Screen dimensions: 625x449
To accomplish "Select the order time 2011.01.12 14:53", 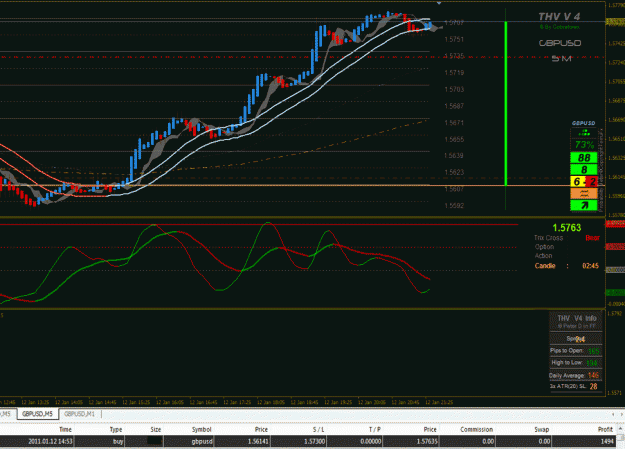I will coord(50,441).
